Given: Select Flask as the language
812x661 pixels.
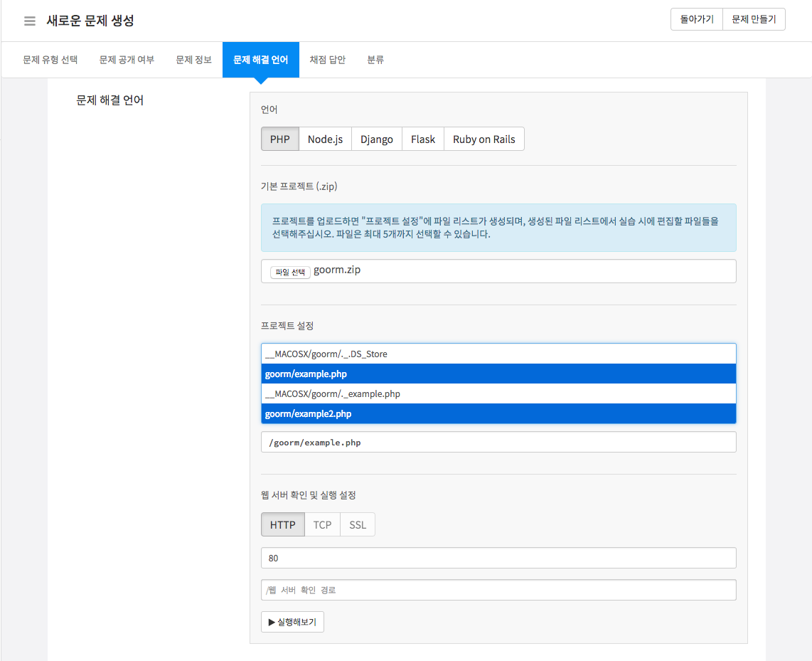Looking at the screenshot, I should click(x=422, y=139).
